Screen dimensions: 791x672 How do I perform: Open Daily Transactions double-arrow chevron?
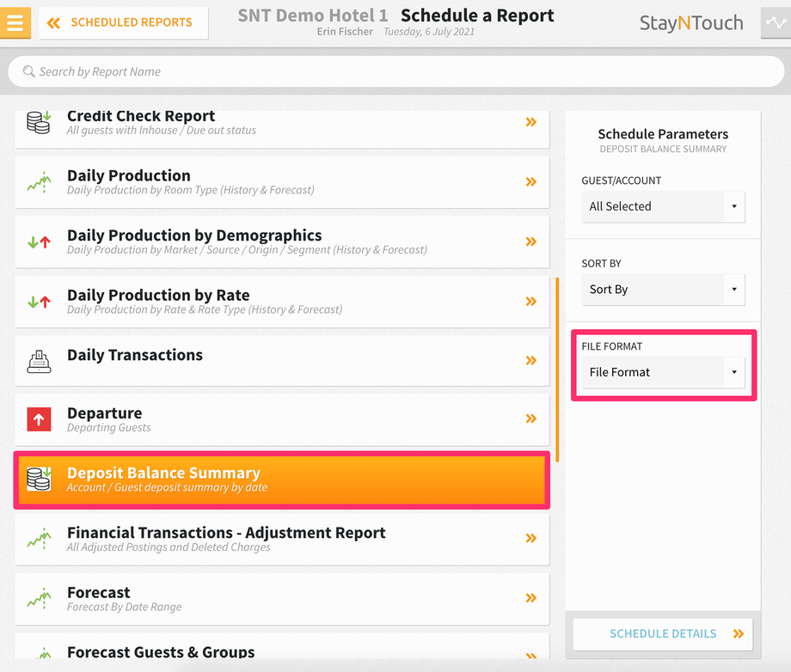pos(530,360)
